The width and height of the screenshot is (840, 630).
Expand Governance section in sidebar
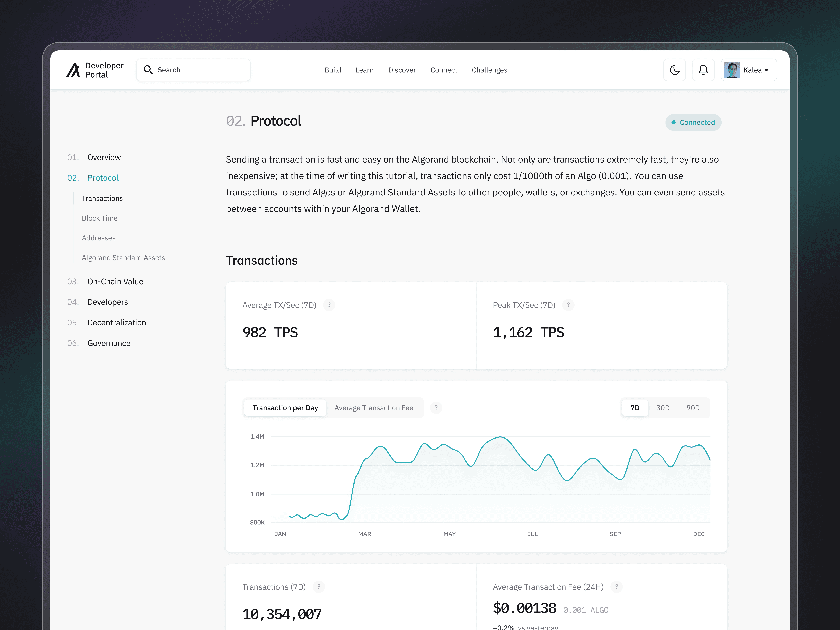click(109, 343)
